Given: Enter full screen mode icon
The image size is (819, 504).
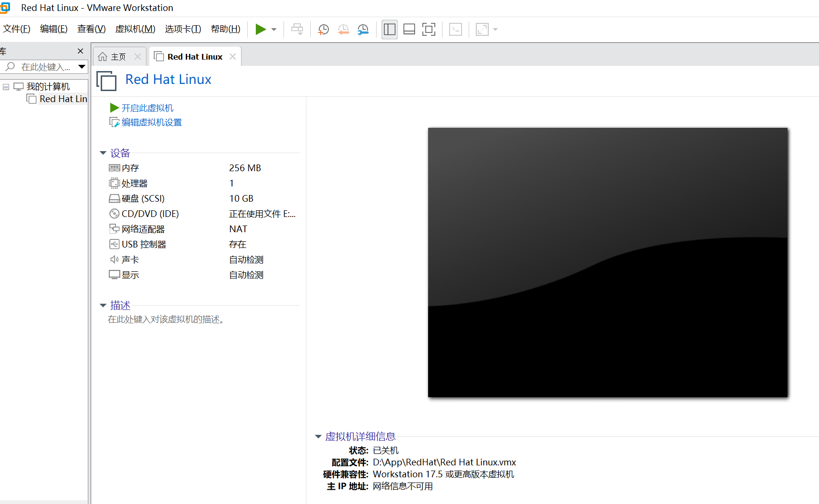Looking at the screenshot, I should tap(429, 30).
